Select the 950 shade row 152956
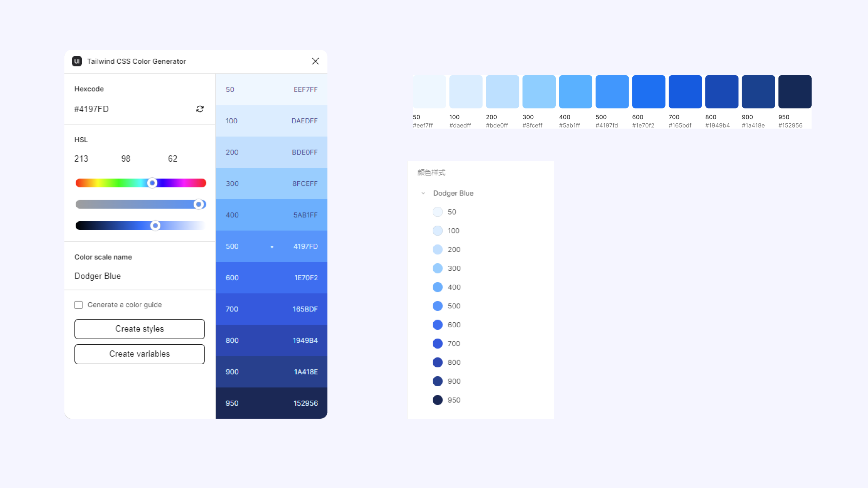This screenshot has width=868, height=488. [271, 403]
